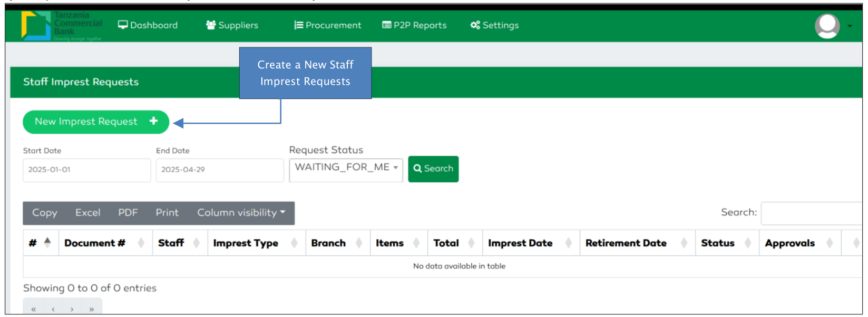Click 'Showing 0 to 0 of 0 entries' text

(x=90, y=288)
